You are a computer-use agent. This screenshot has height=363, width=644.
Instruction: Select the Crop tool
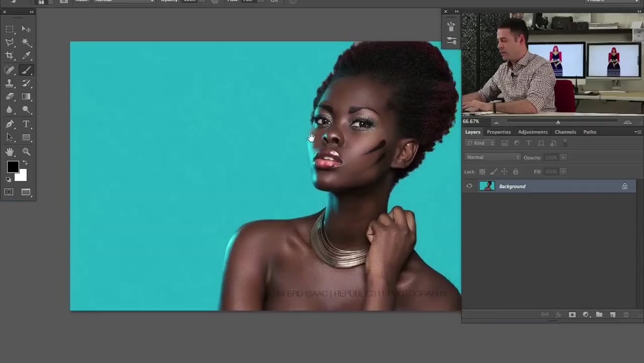(x=10, y=56)
